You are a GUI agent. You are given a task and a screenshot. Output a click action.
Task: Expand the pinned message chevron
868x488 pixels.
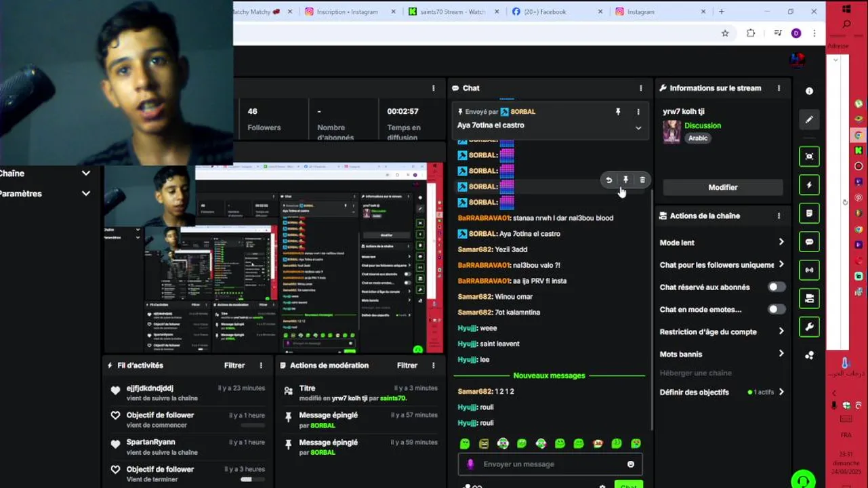click(638, 127)
